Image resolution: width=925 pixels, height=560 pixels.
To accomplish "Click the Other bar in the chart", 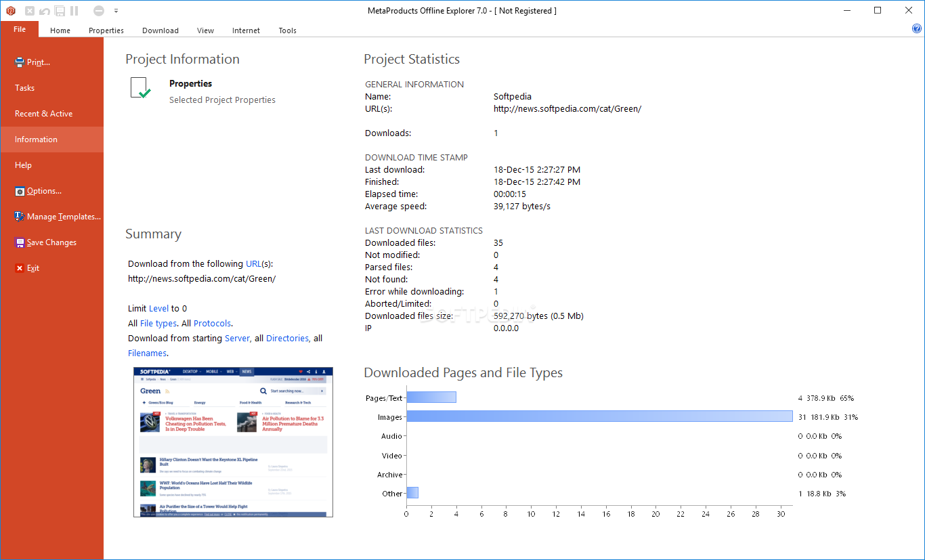I will tap(412, 493).
